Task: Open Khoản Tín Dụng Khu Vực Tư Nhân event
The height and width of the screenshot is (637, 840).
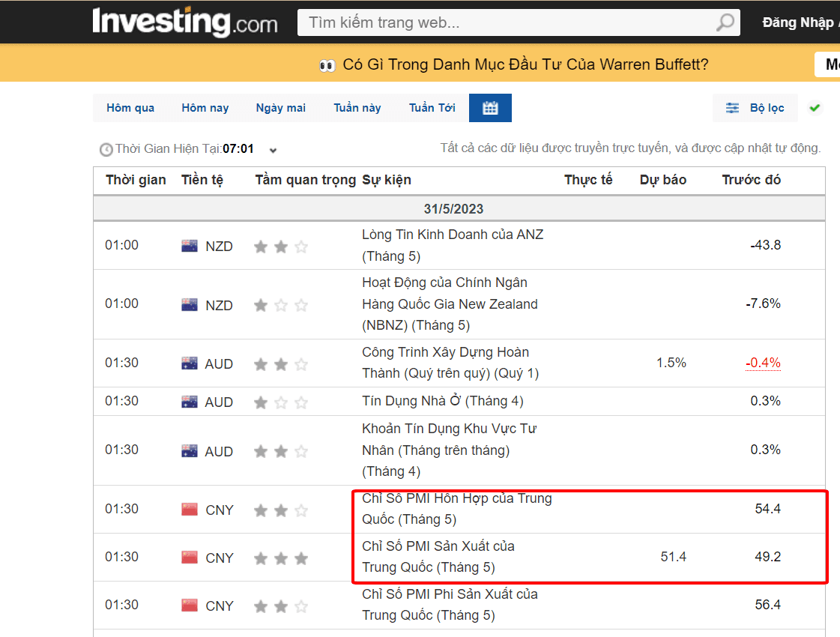Action: tap(450, 450)
